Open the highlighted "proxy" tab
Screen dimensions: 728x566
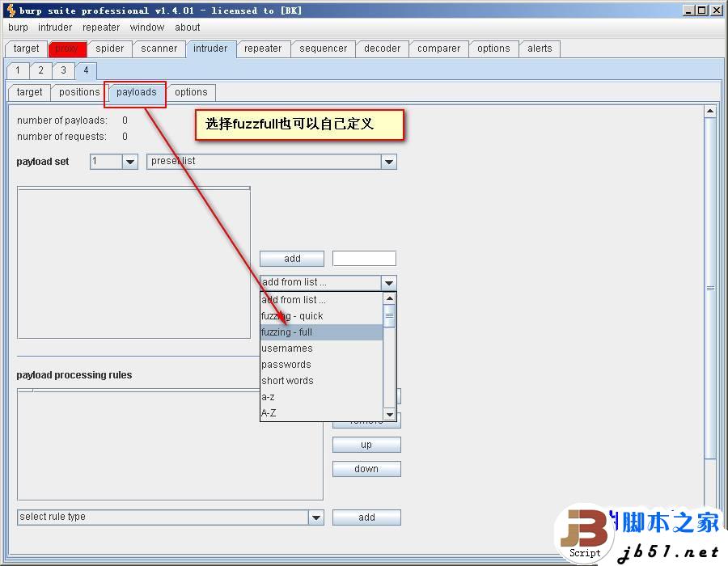tap(67, 49)
